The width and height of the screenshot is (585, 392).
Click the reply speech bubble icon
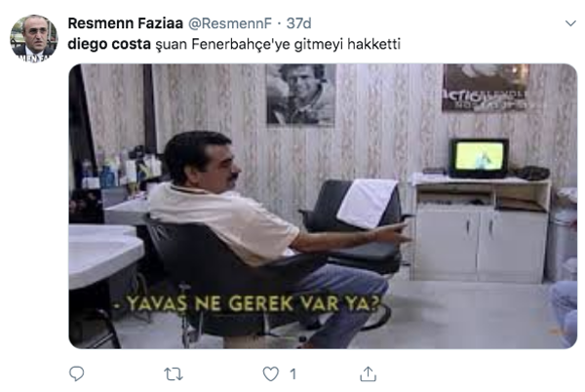[77, 373]
